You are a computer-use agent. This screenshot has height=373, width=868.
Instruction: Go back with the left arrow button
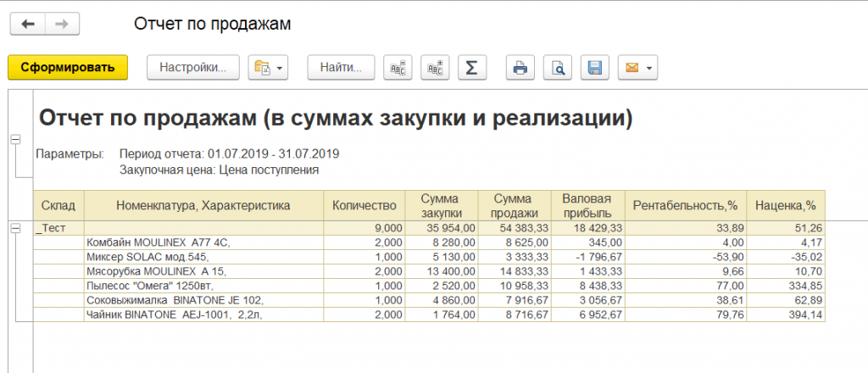28,25
